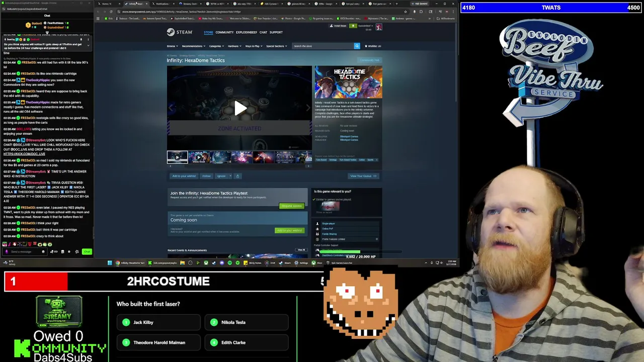This screenshot has width=644, height=362.
Task: Show next media with right arrow on video
Action: coord(308,108)
